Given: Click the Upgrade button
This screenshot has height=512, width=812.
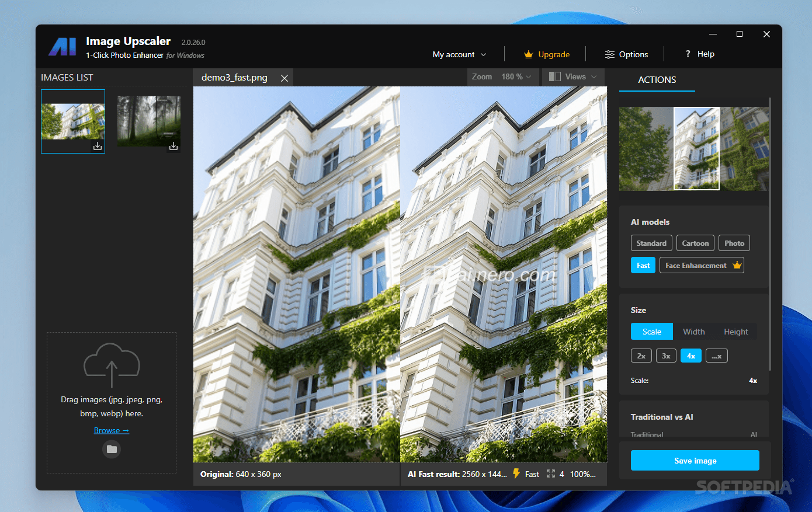Looking at the screenshot, I should pos(547,54).
